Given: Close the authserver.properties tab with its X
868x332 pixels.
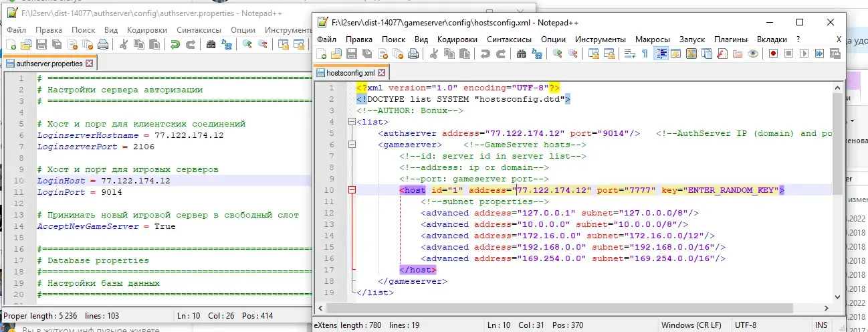Looking at the screenshot, I should 90,64.
